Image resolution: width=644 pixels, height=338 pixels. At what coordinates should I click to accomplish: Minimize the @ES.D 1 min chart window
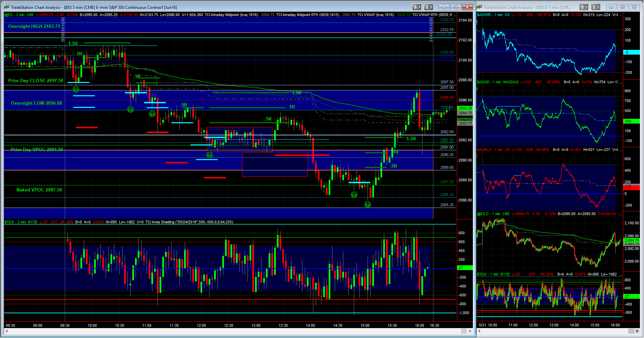611,7
